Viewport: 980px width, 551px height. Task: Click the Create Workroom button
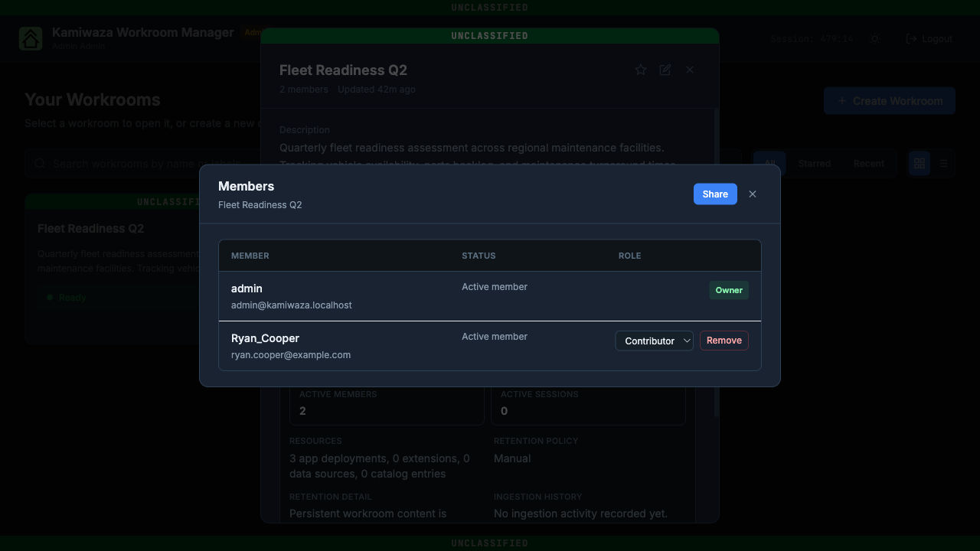[x=890, y=101]
